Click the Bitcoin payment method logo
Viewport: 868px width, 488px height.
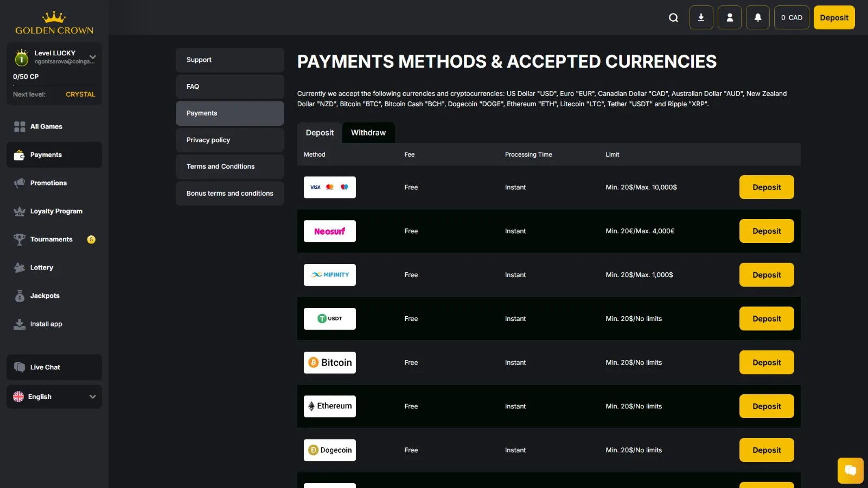330,363
